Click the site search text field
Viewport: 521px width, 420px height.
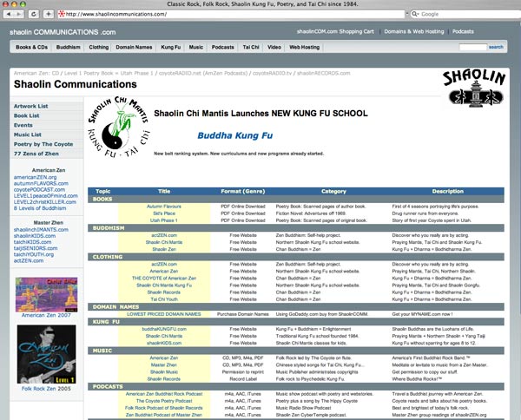click(x=472, y=46)
